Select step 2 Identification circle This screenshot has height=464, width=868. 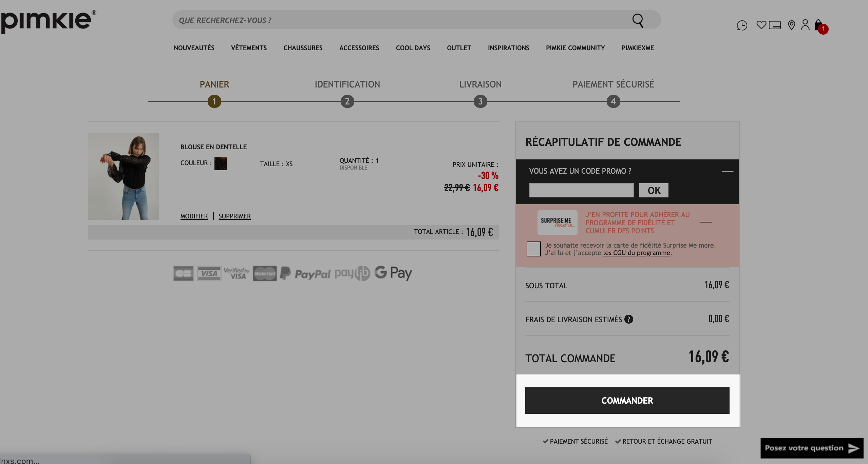pyautogui.click(x=347, y=101)
